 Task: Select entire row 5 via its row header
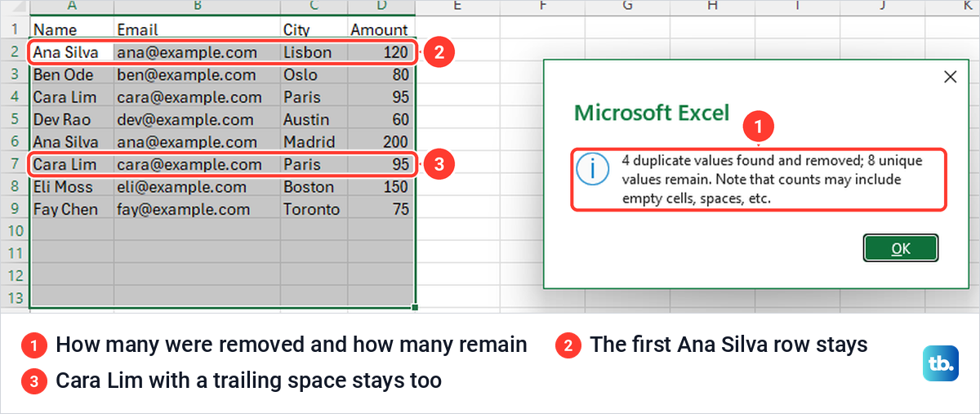pyautogui.click(x=15, y=119)
